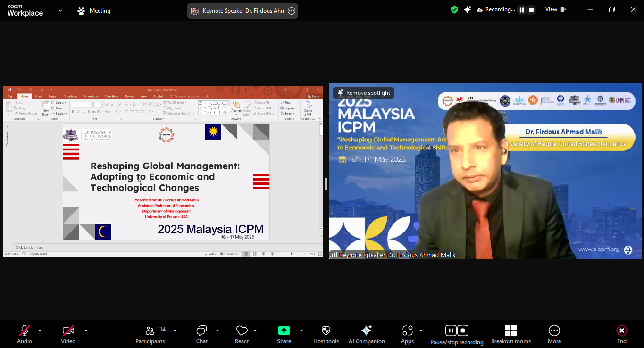Open the Slide Show tab in PowerPoint
This screenshot has height=348, width=644.
[111, 96]
